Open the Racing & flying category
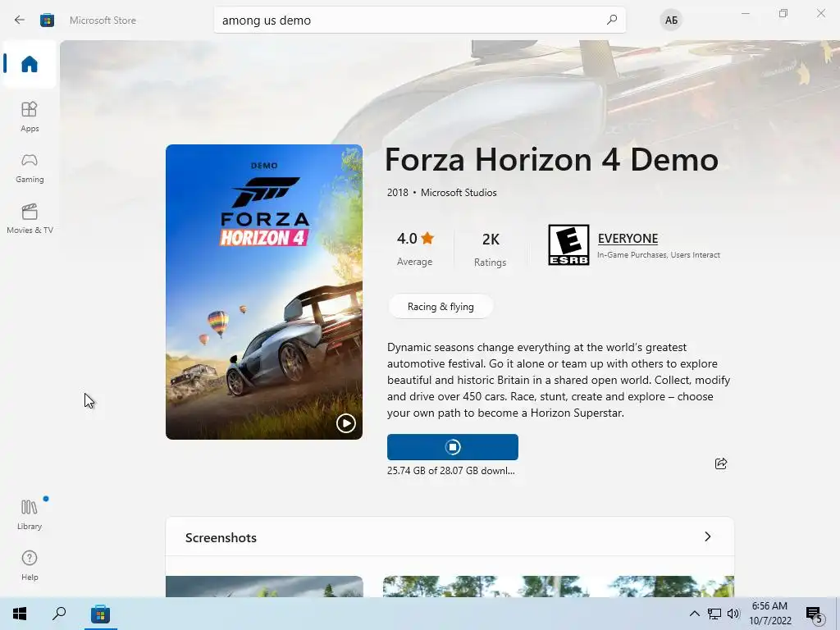Screen dimensions: 840x630 [x=441, y=307]
